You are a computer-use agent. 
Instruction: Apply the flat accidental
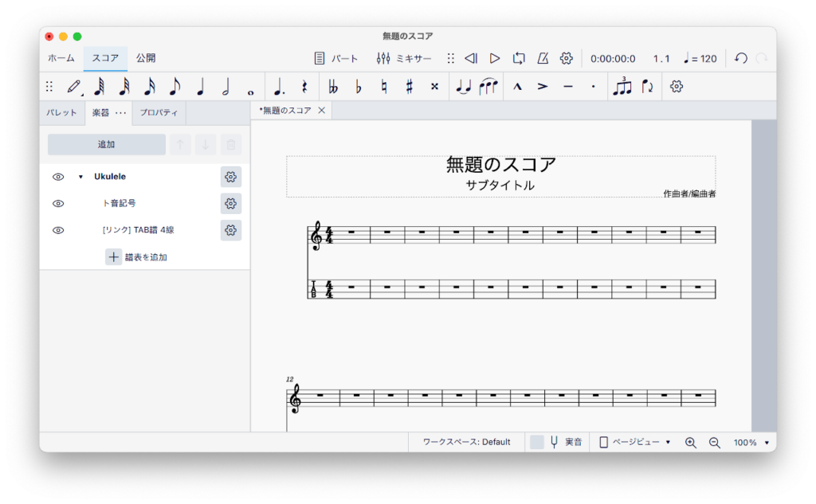coord(358,87)
